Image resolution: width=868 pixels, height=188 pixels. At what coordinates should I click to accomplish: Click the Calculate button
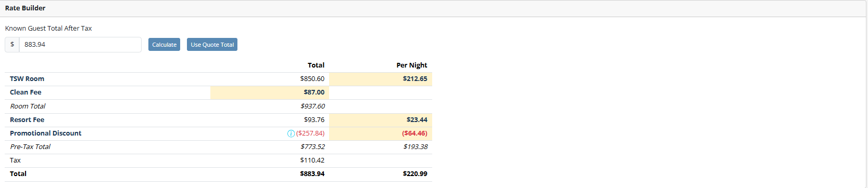point(164,45)
